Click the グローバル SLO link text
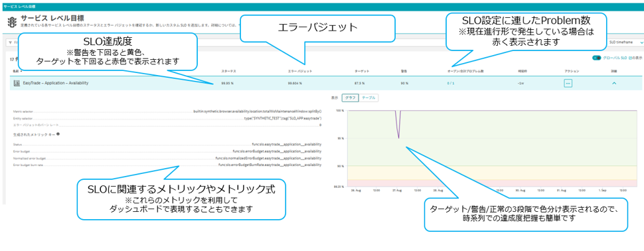Viewport: 644px width, 251px height. click(614, 58)
